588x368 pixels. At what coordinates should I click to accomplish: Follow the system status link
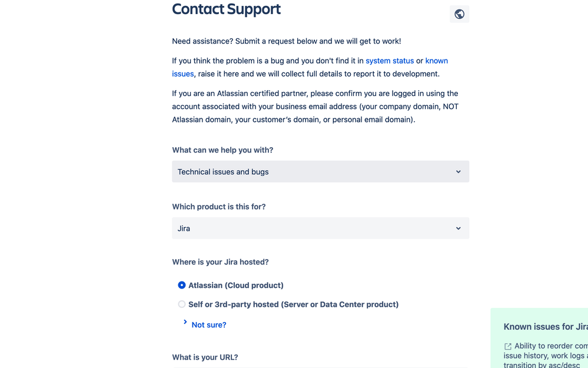pyautogui.click(x=390, y=61)
